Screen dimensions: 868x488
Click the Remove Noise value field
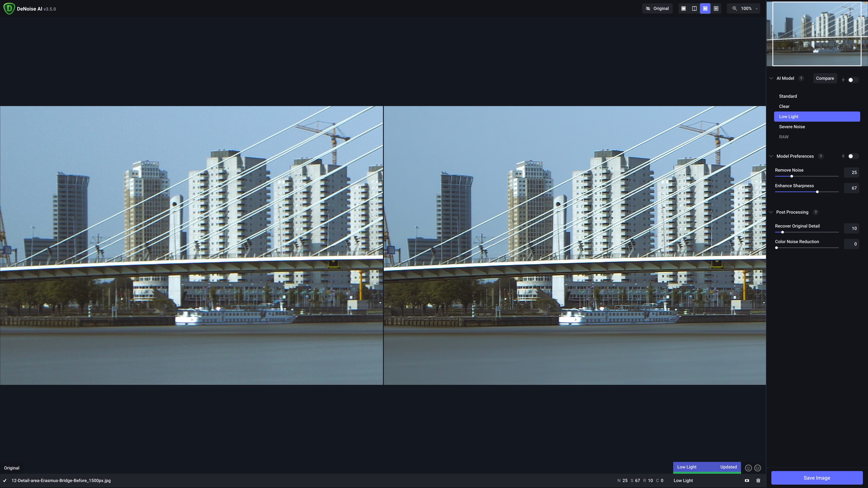click(x=852, y=172)
